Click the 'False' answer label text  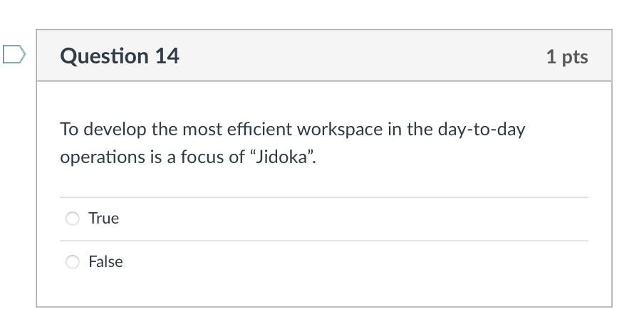pos(105,262)
